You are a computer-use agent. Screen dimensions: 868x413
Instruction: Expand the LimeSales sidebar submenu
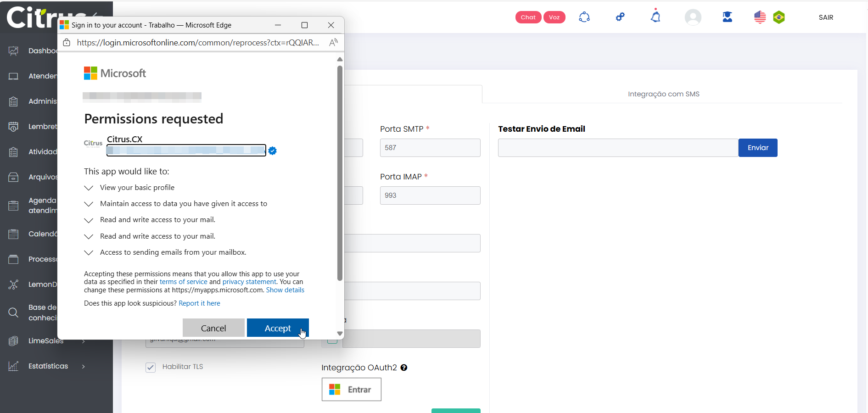click(x=83, y=341)
